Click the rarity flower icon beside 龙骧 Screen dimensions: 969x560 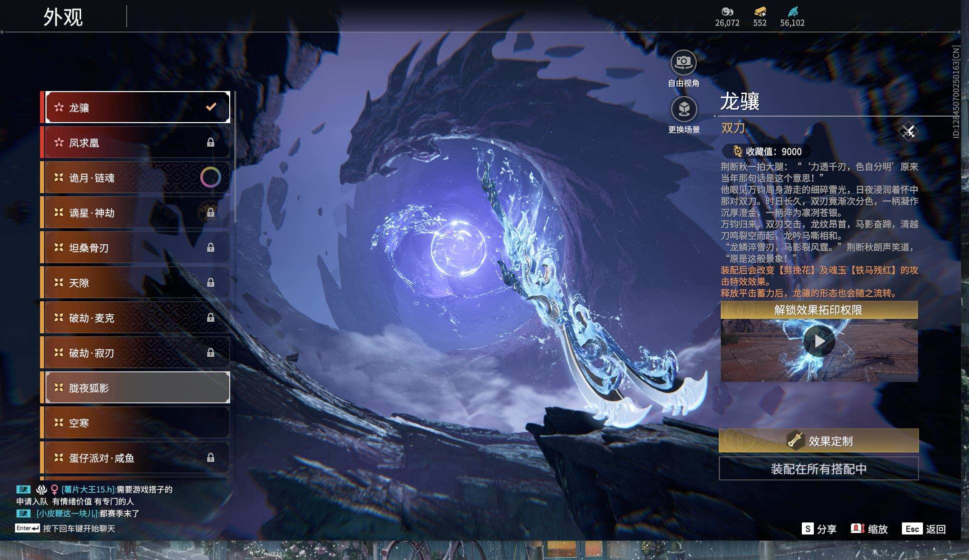pos(59,107)
